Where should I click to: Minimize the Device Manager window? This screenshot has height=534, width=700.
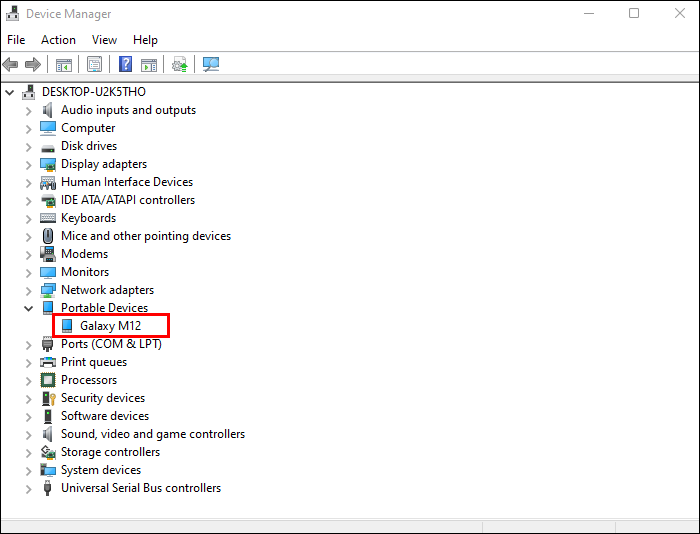[x=589, y=13]
